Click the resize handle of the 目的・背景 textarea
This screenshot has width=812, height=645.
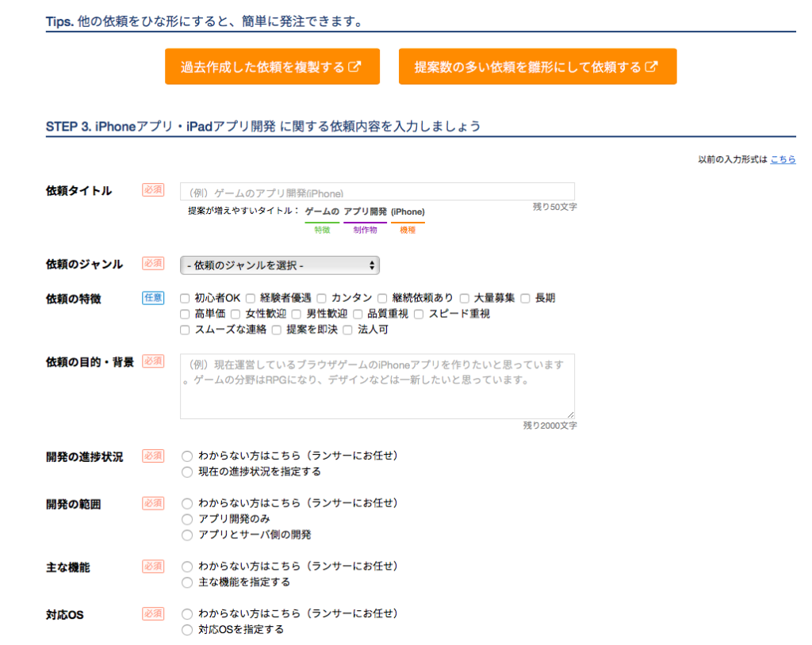tap(570, 414)
